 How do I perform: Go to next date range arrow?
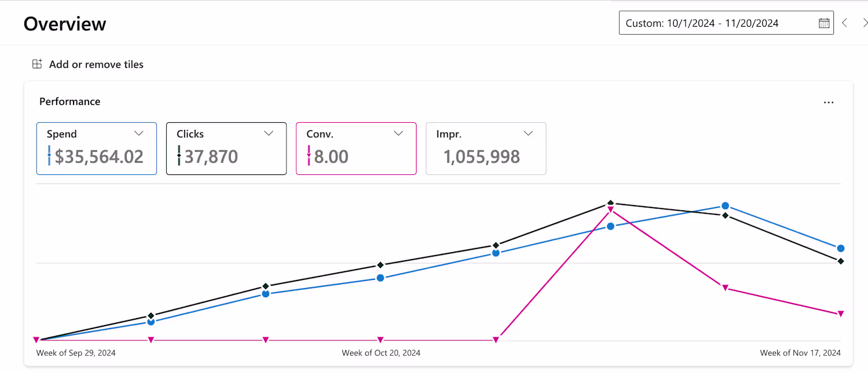865,23
